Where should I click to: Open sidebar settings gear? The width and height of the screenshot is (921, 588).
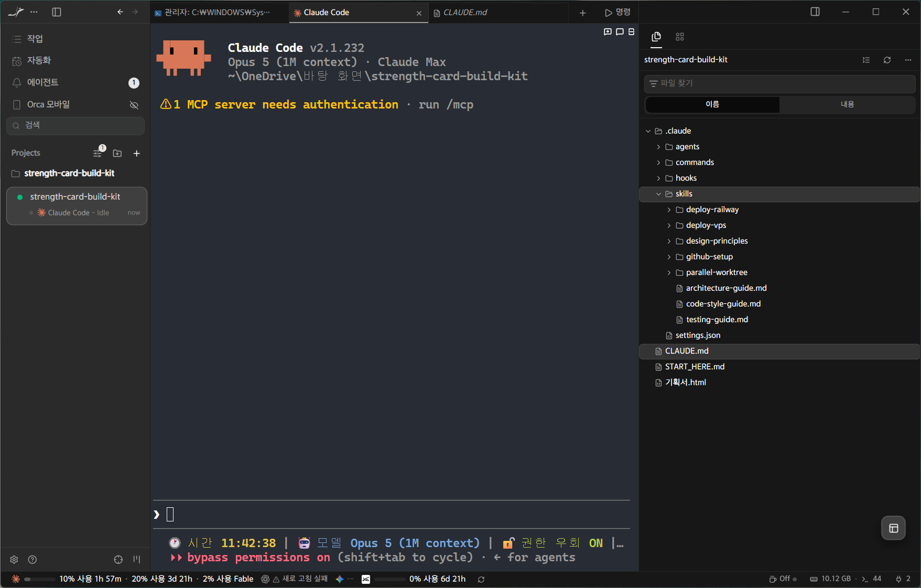(14, 560)
